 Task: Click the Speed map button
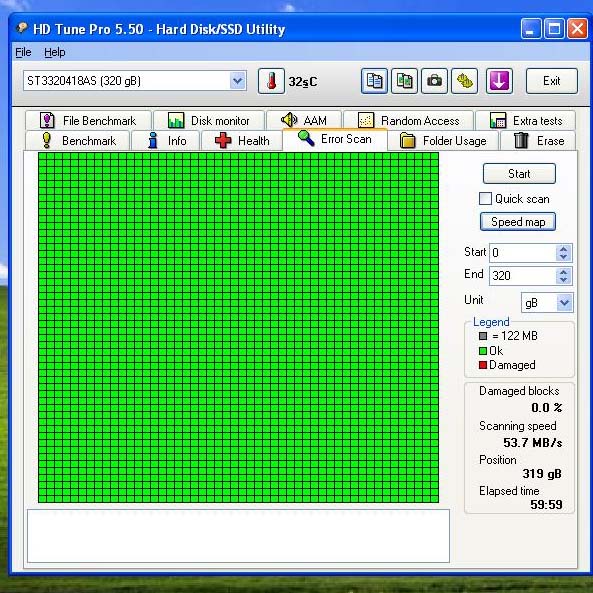click(x=518, y=222)
